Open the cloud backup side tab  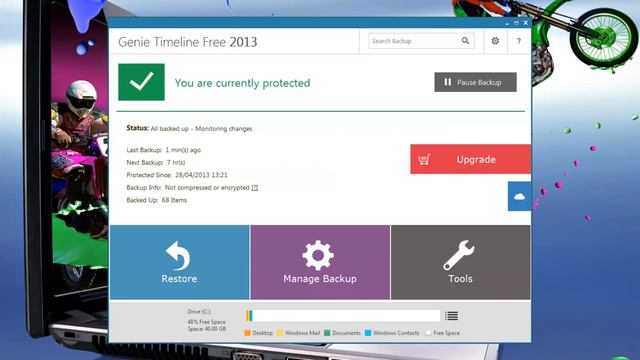point(519,196)
